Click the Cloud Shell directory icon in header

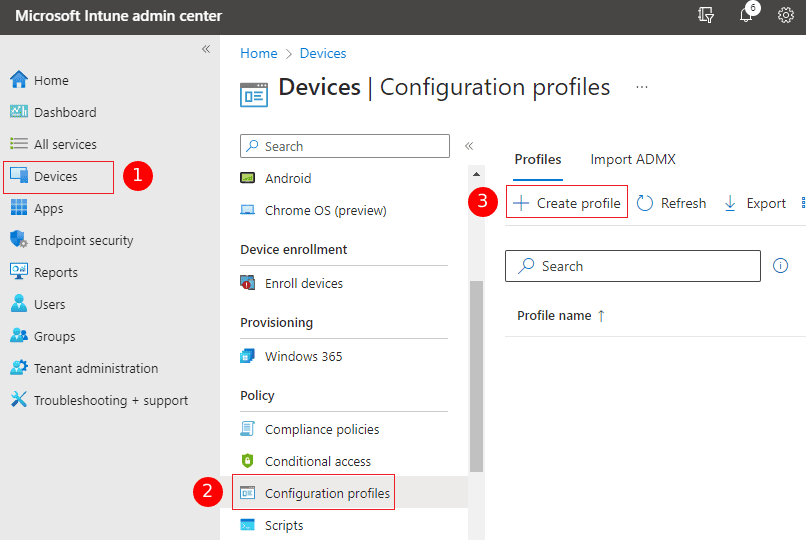coord(707,16)
